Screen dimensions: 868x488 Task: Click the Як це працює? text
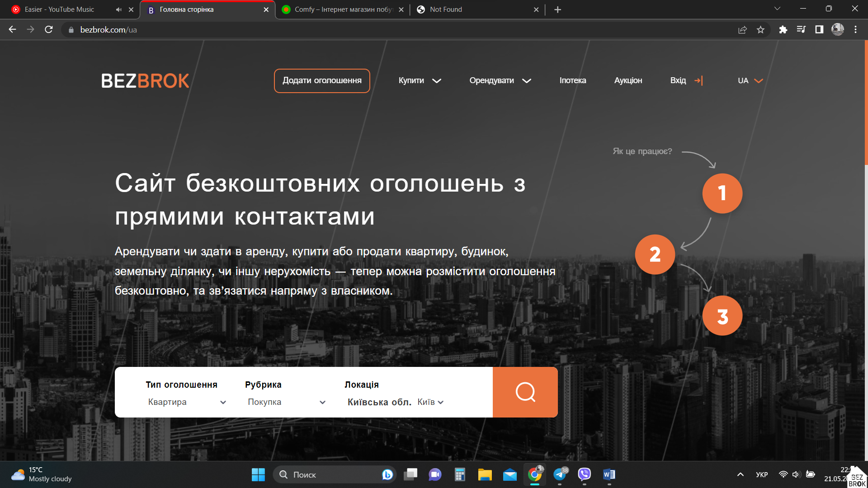pos(642,151)
